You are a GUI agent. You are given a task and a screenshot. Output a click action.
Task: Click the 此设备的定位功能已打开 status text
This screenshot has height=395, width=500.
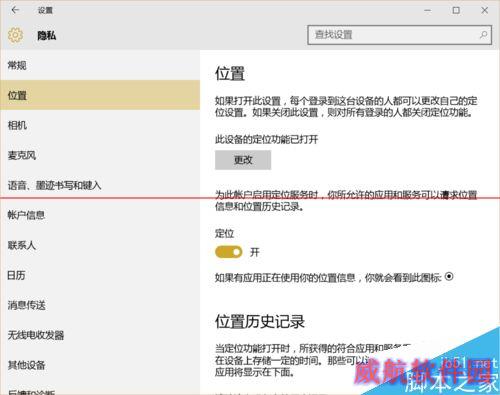[x=266, y=139]
